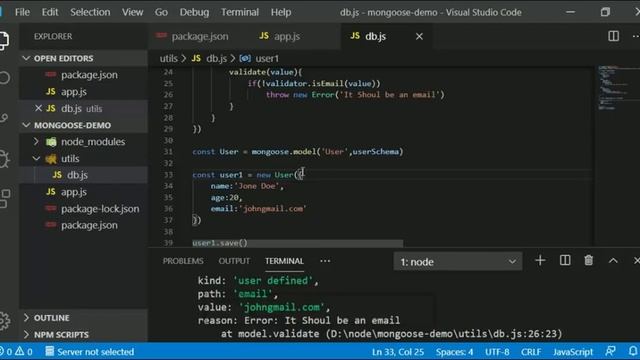The height and width of the screenshot is (360, 640).
Task: Open the Selection menu
Action: click(90, 12)
